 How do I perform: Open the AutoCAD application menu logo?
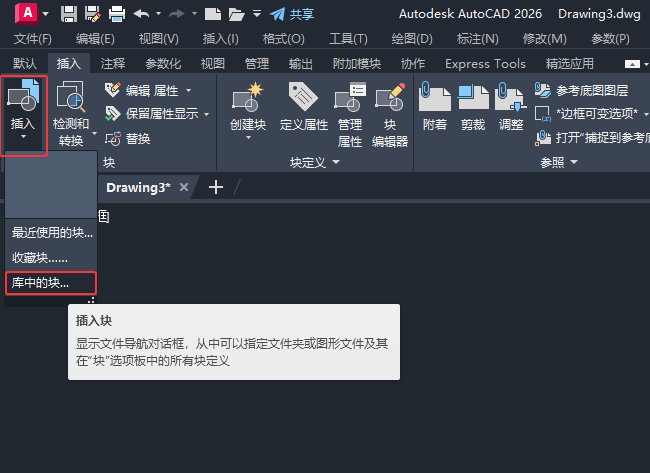tap(27, 13)
